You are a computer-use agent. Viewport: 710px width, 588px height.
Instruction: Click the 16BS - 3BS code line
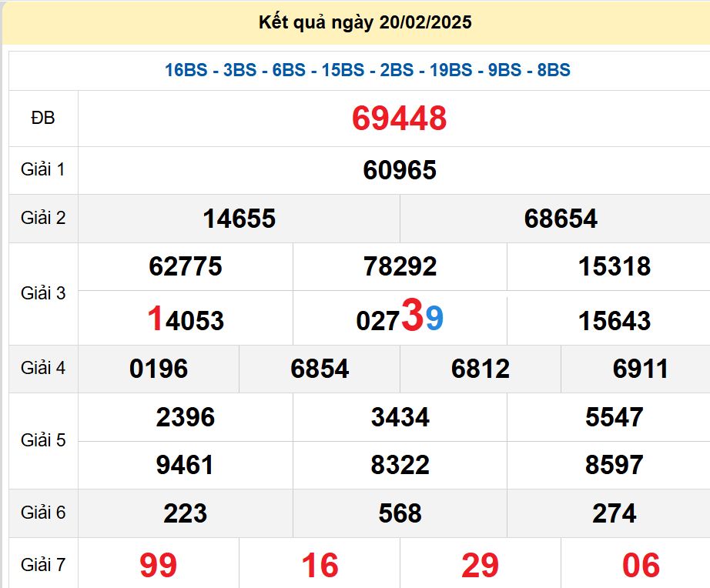(367, 70)
